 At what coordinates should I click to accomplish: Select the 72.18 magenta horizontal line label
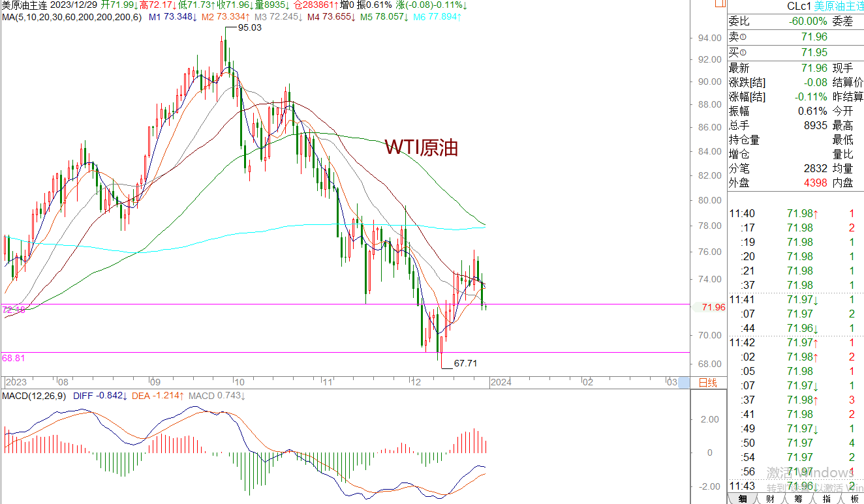(x=13, y=310)
